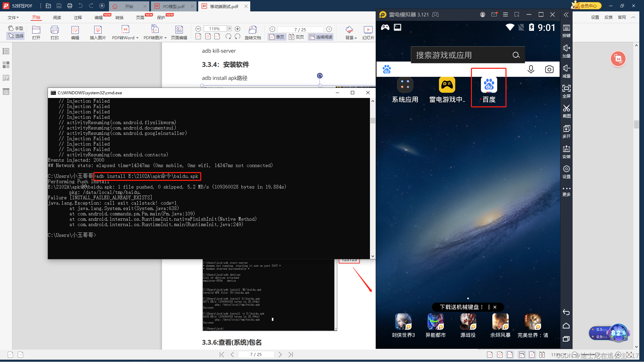Image resolution: width=644 pixels, height=362 pixels.
Task: Switch to 单页 single page view
Action: 277,37
